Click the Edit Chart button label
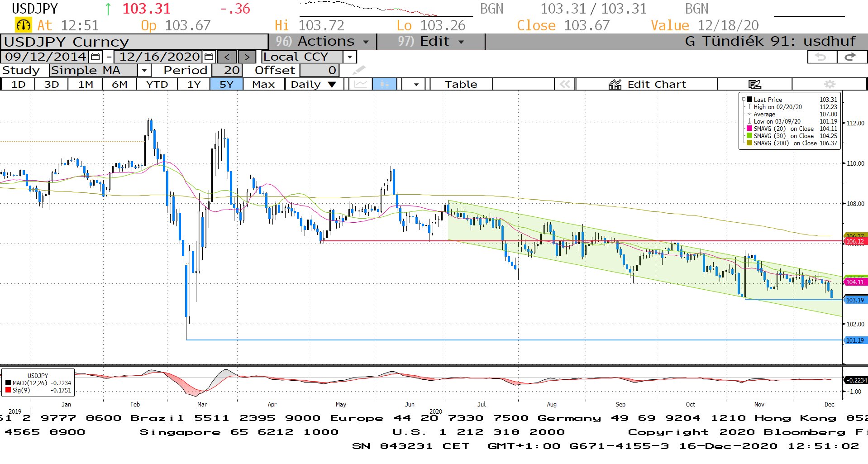This screenshot has height=464, width=868. click(x=657, y=84)
